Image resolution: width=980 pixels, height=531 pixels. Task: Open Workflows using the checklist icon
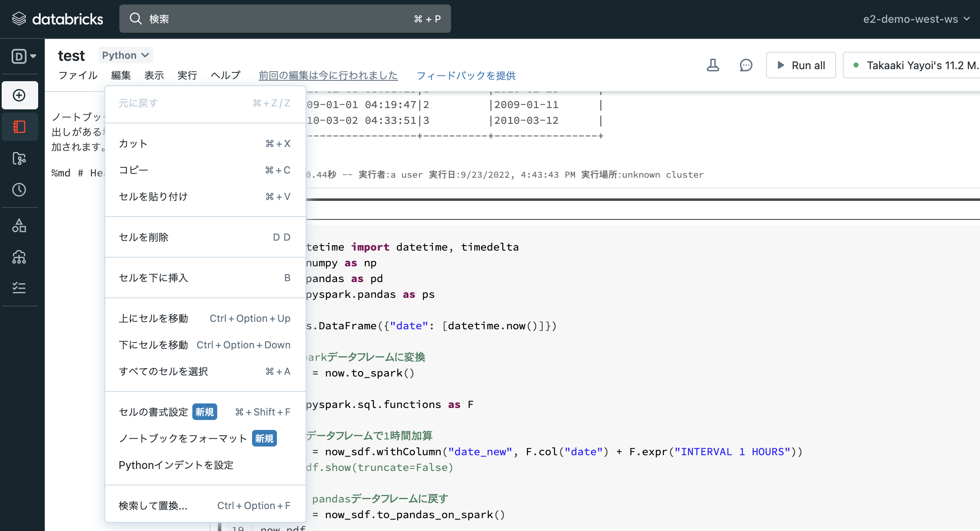tap(19, 288)
